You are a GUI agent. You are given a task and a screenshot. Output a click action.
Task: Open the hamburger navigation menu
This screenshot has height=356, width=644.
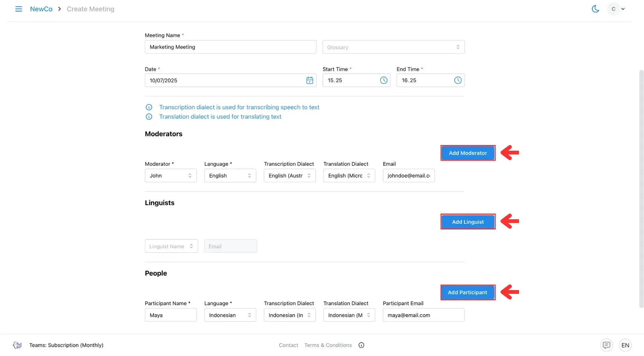pos(18,9)
